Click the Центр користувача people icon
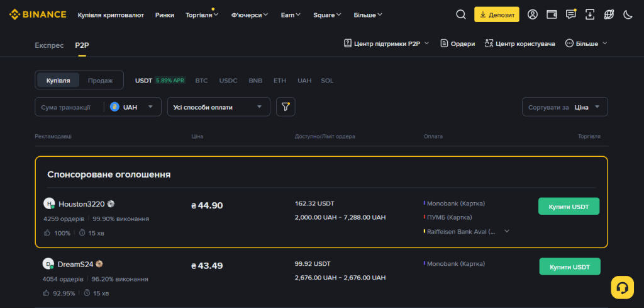This screenshot has height=308, width=644. [489, 43]
